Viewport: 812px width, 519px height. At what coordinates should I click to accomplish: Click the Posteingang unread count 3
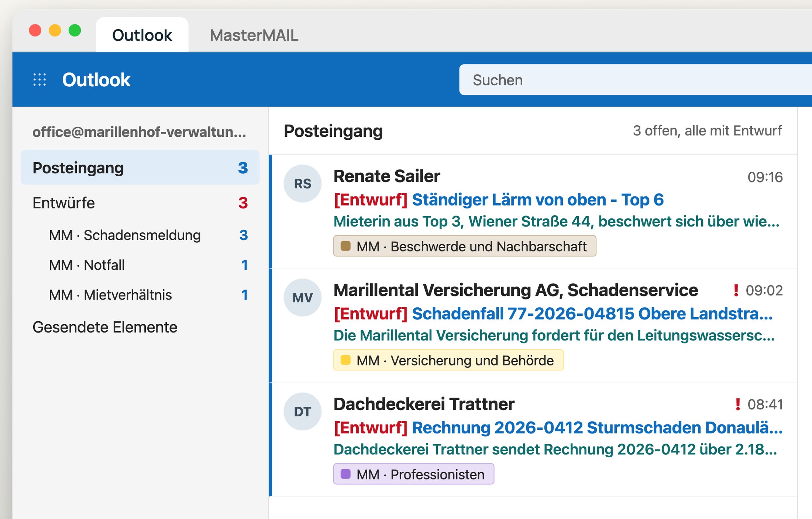[243, 168]
